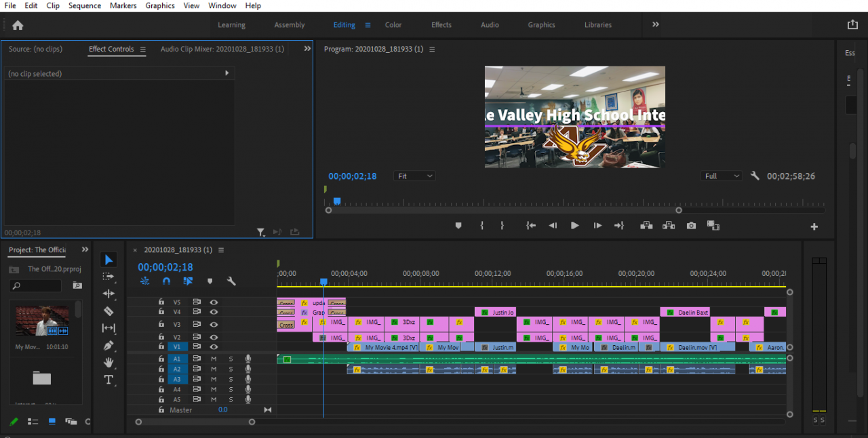868x438 pixels.
Task: Expand the workspace overflow chevron
Action: [656, 24]
